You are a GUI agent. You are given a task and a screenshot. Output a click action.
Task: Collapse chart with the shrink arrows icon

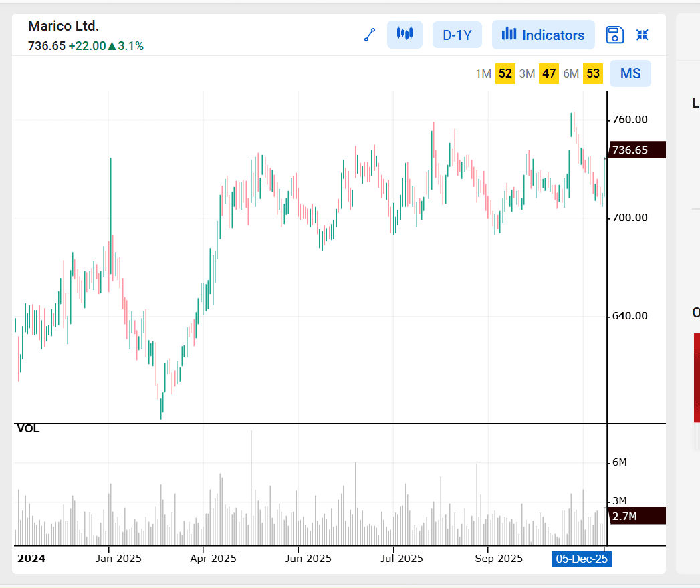click(x=642, y=35)
